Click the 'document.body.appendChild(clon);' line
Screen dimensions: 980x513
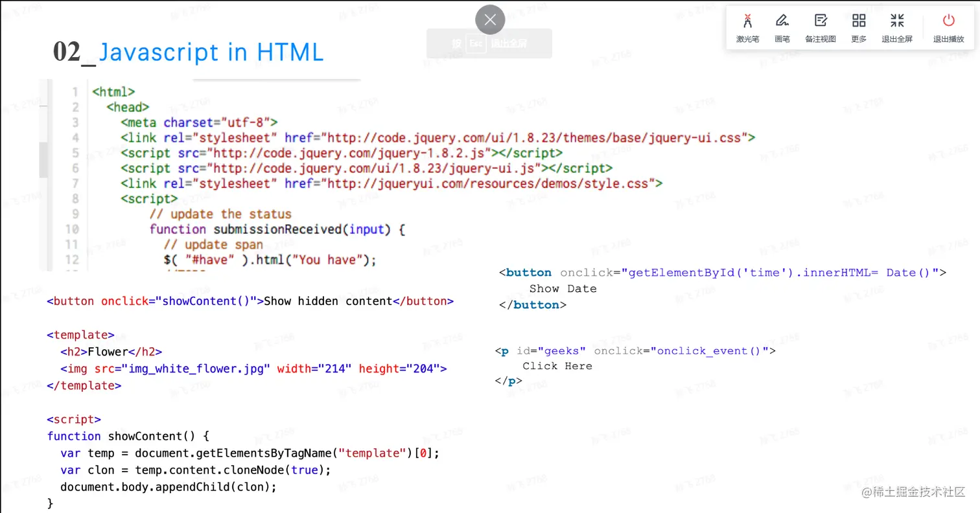tap(169, 486)
